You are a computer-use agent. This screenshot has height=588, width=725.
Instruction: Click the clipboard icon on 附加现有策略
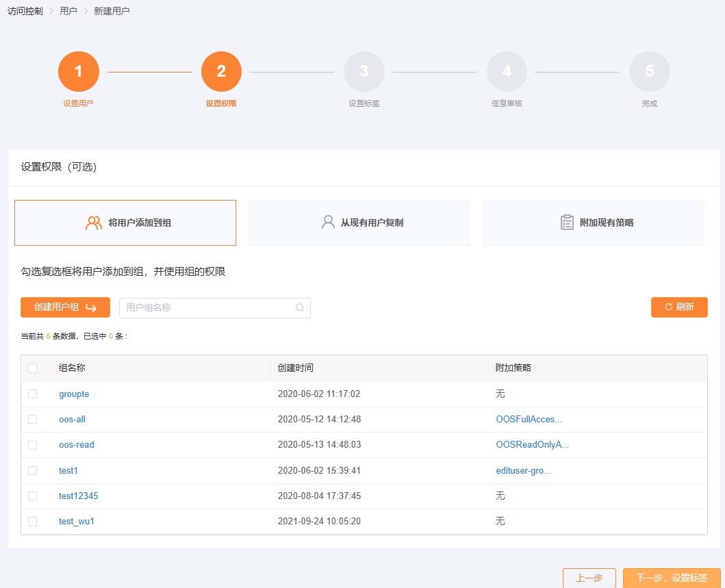pyautogui.click(x=567, y=222)
